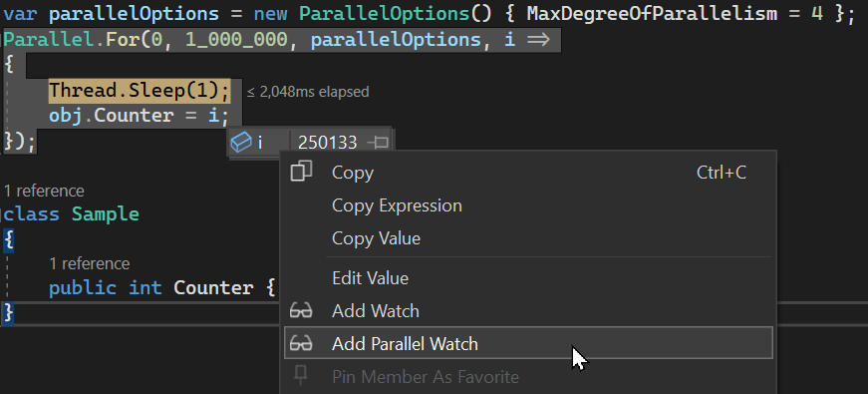Click the Thread.Sleep(1); highlighted statement
The image size is (868, 394).
(x=139, y=91)
